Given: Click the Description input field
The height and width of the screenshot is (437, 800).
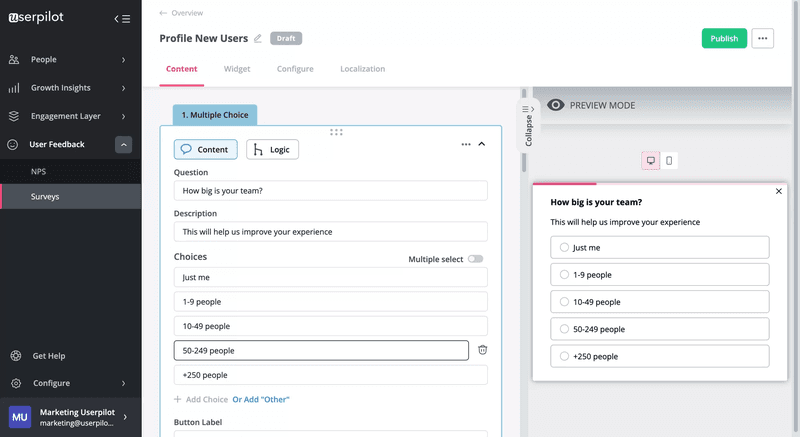Looking at the screenshot, I should (x=331, y=232).
